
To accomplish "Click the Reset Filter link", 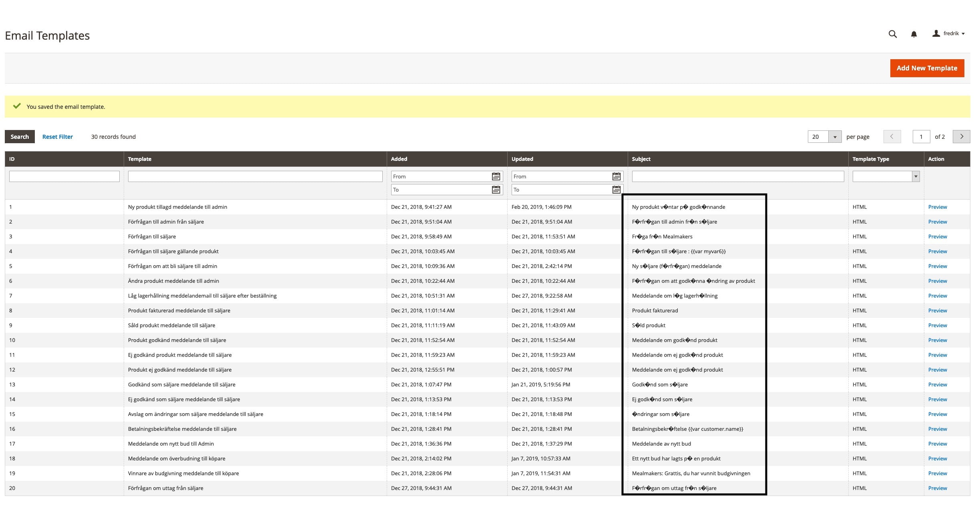I will click(x=57, y=137).
